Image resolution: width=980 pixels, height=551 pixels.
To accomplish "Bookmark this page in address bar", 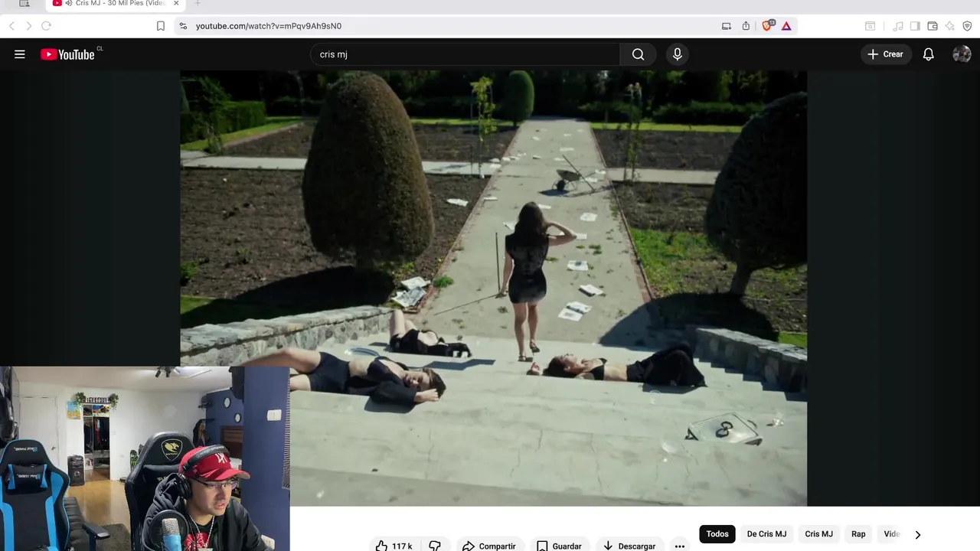I will pos(160,26).
